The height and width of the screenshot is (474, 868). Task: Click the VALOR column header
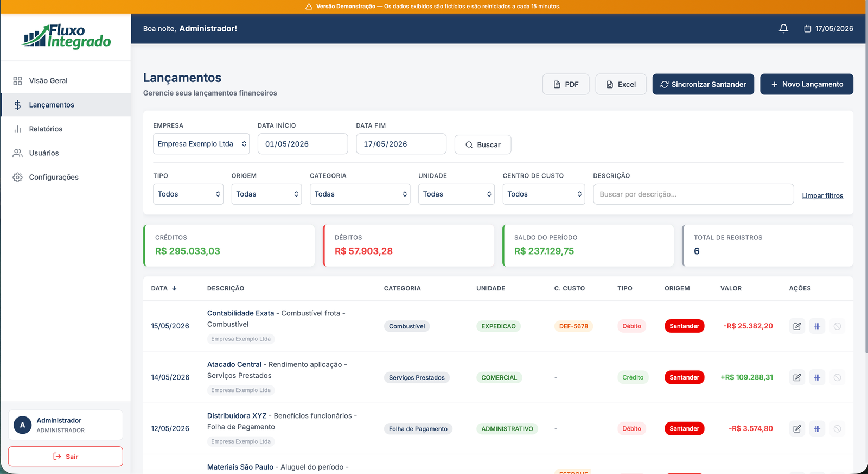731,289
